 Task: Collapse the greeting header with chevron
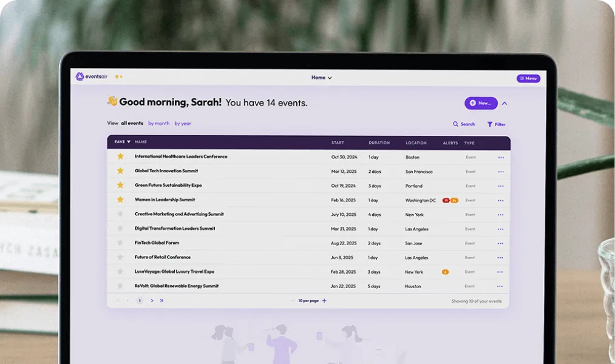[x=505, y=104]
